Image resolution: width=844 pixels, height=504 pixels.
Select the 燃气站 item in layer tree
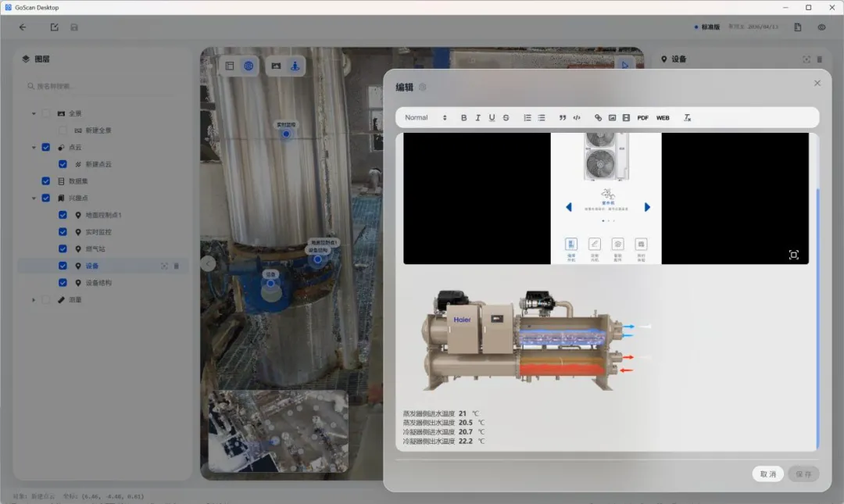[x=95, y=249]
